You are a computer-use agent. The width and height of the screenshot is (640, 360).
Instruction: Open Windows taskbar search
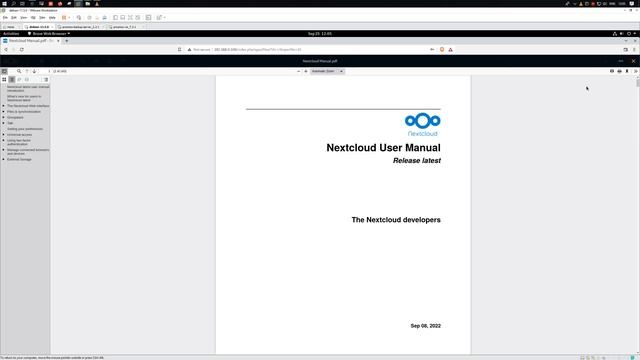pos(13,3)
